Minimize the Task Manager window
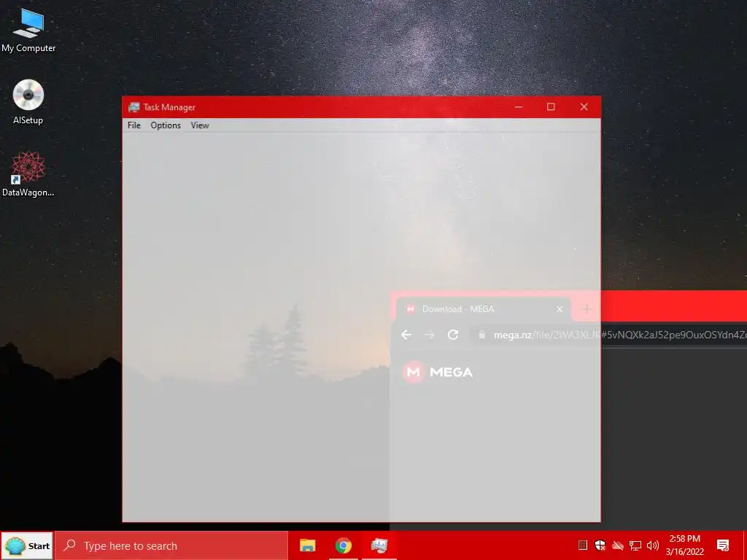This screenshot has height=560, width=747. [x=519, y=106]
